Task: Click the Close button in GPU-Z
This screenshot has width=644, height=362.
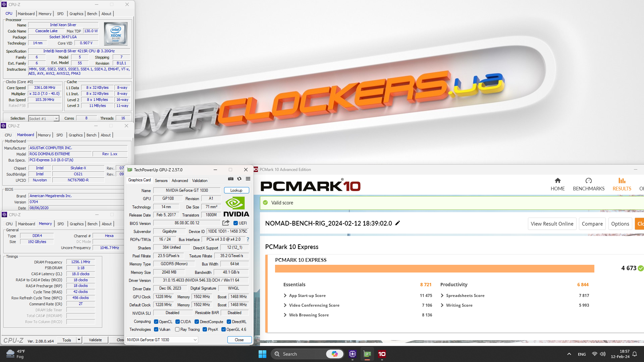Action: tap(239, 340)
